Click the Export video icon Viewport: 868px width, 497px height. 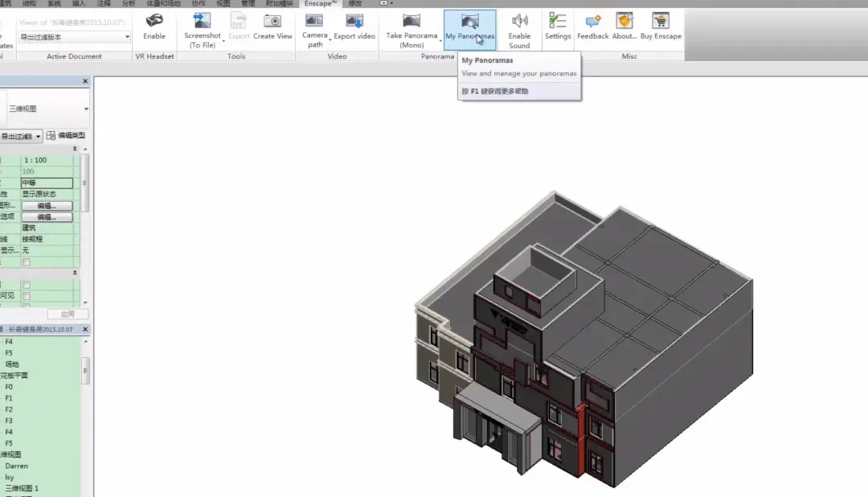click(354, 21)
